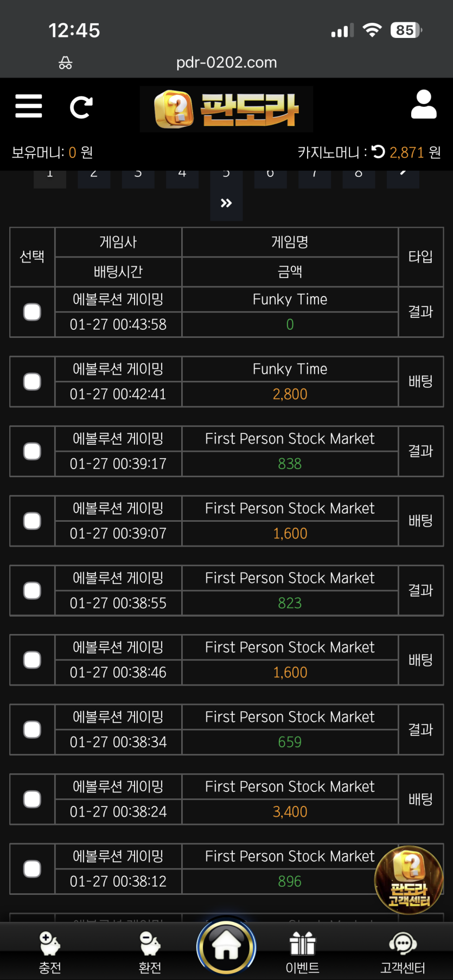Tap the 결과 cell for the 00:38:34 row

pyautogui.click(x=420, y=729)
